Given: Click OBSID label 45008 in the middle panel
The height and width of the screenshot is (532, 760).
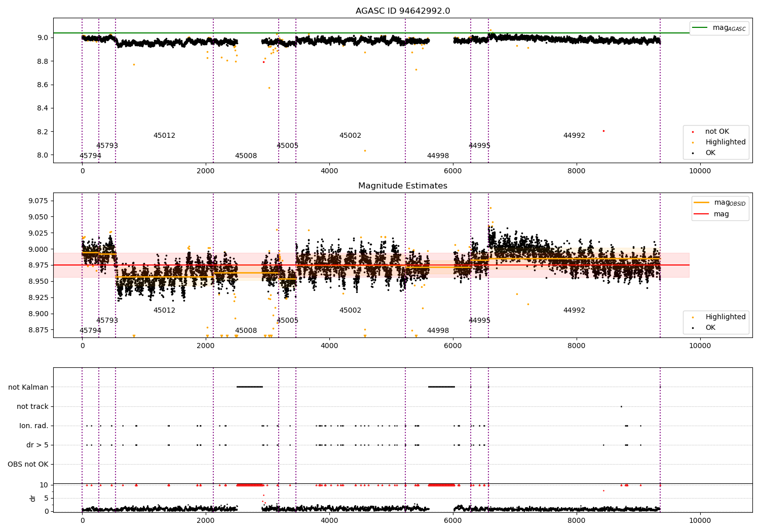Looking at the screenshot, I should (246, 330).
